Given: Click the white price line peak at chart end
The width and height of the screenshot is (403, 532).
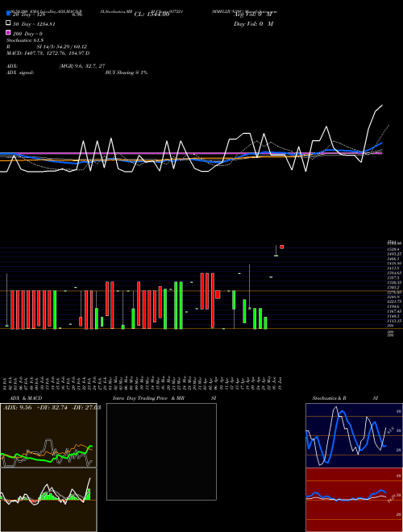Looking at the screenshot, I should tap(382, 105).
